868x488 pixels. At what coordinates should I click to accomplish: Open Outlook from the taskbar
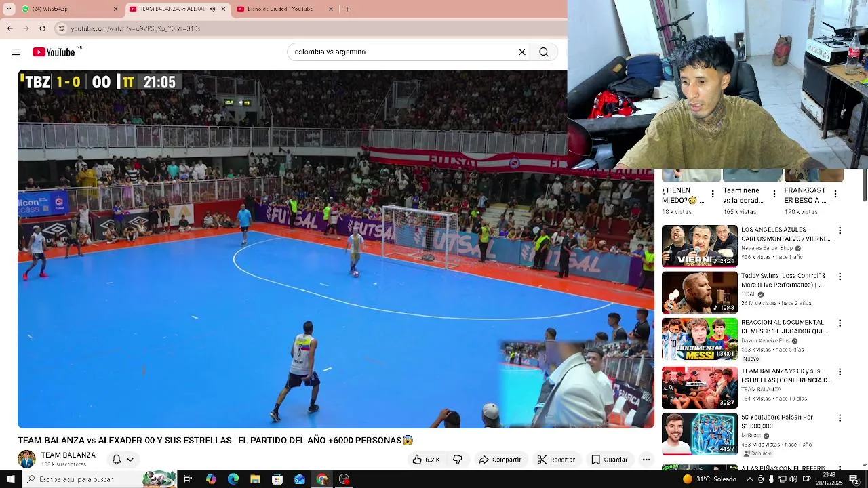[x=300, y=479]
